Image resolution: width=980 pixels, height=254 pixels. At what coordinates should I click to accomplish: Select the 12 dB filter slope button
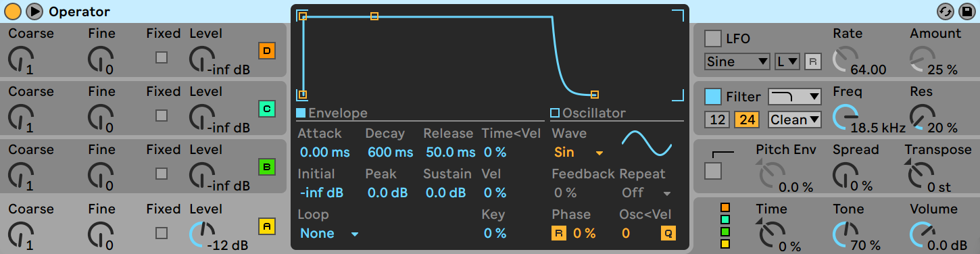(716, 120)
